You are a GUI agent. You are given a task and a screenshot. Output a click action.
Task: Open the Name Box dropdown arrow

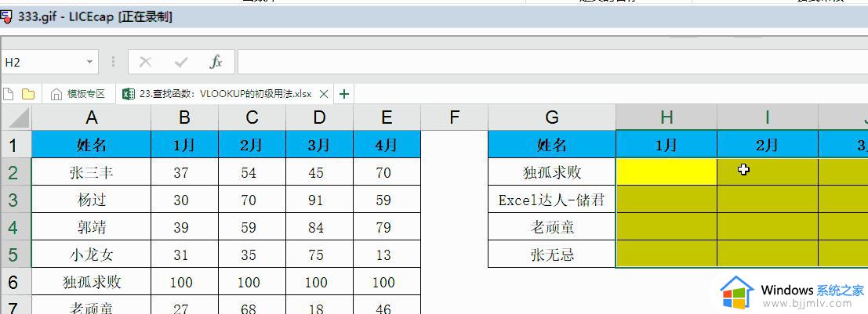tap(89, 62)
